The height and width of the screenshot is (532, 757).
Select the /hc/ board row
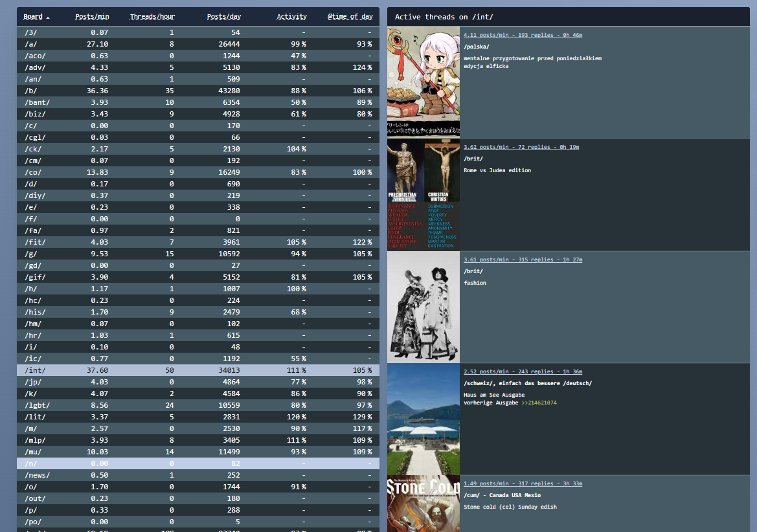198,300
